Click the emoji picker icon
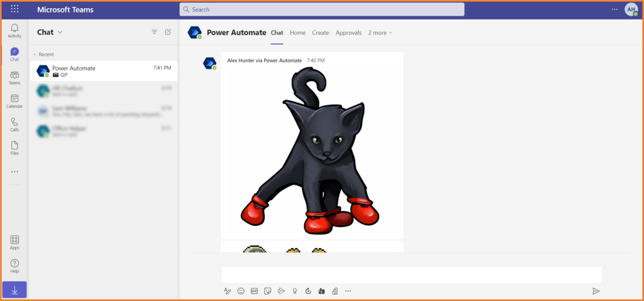 click(241, 291)
